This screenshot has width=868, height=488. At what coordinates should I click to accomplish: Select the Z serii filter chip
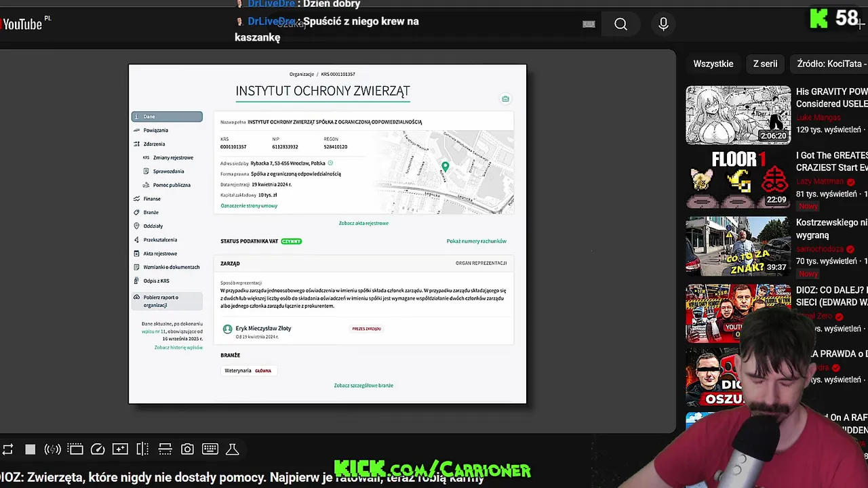(x=765, y=64)
